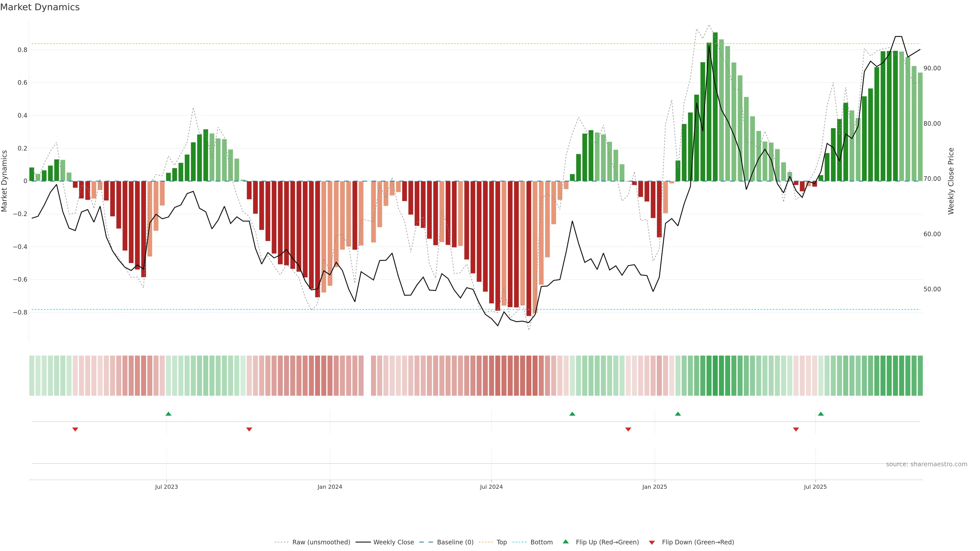Click the source: sharemaestro.com text
The height and width of the screenshot is (551, 980).
[x=926, y=464]
